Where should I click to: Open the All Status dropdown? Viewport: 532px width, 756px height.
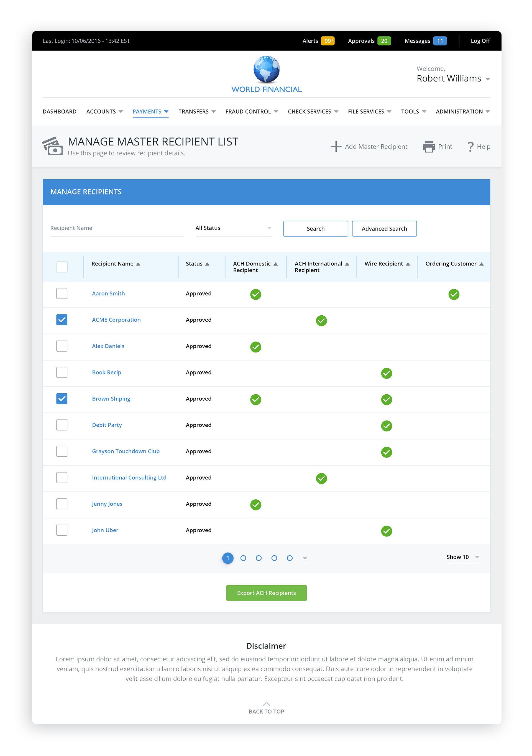[x=233, y=228]
